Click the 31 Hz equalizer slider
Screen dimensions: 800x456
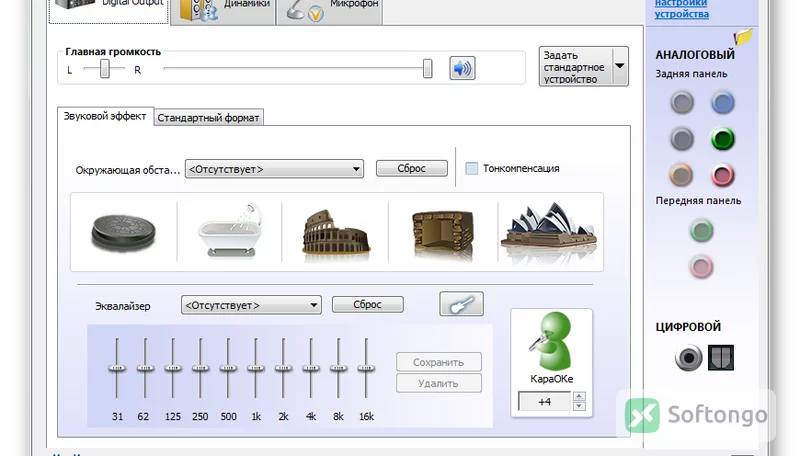point(117,368)
